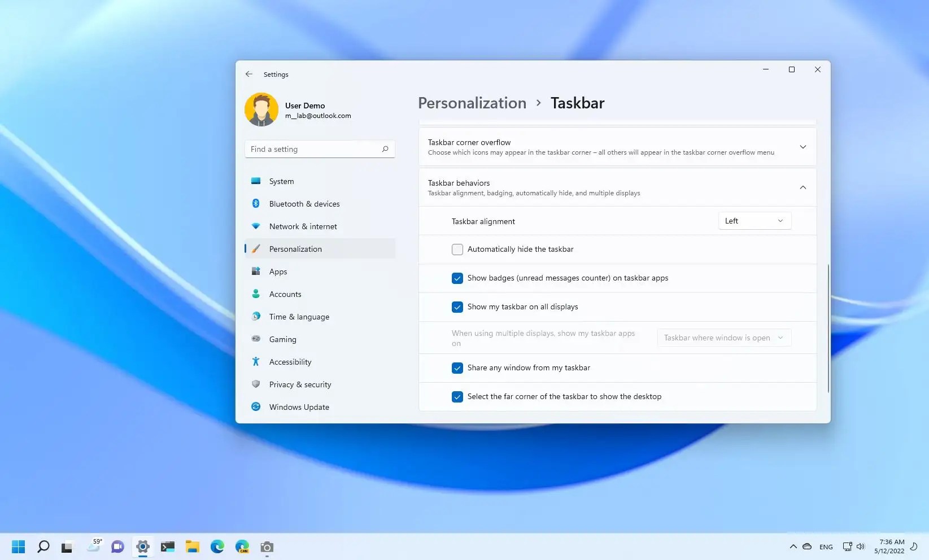Open the multiple displays taskbar apps dropdown
Screen dimensions: 929x560
click(723, 338)
